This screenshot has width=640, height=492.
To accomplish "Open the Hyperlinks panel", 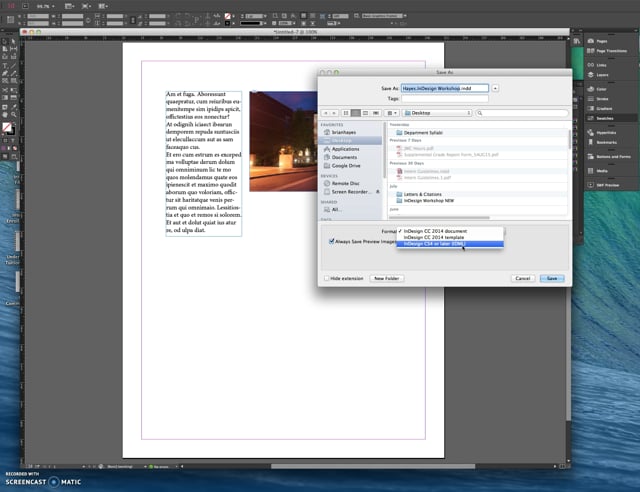I will click(606, 132).
